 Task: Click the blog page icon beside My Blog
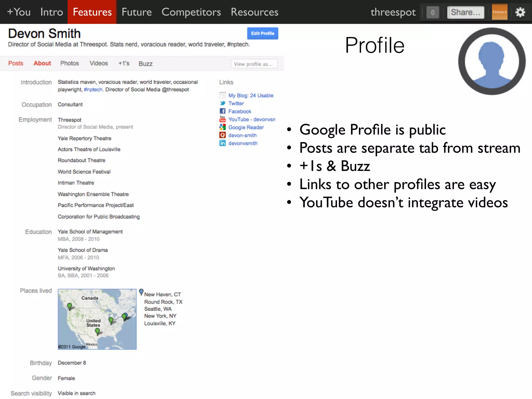coord(223,95)
